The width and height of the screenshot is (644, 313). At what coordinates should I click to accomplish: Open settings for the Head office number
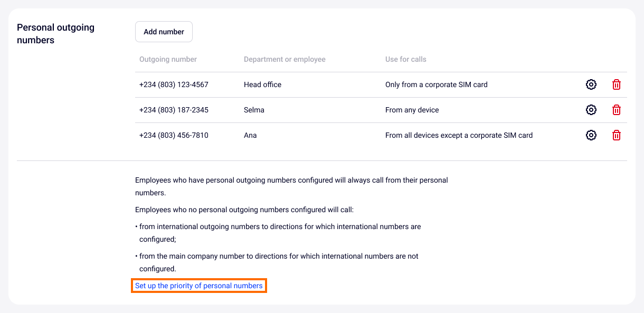coord(591,84)
